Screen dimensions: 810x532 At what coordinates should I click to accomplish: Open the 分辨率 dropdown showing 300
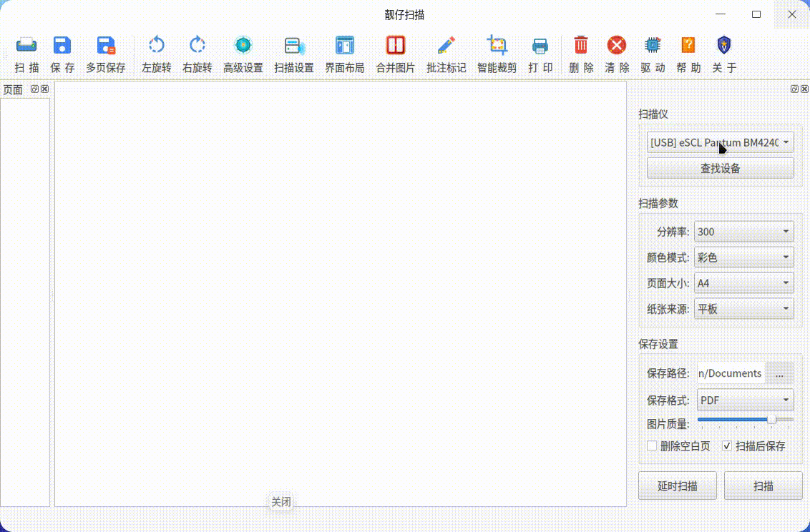[x=744, y=232]
